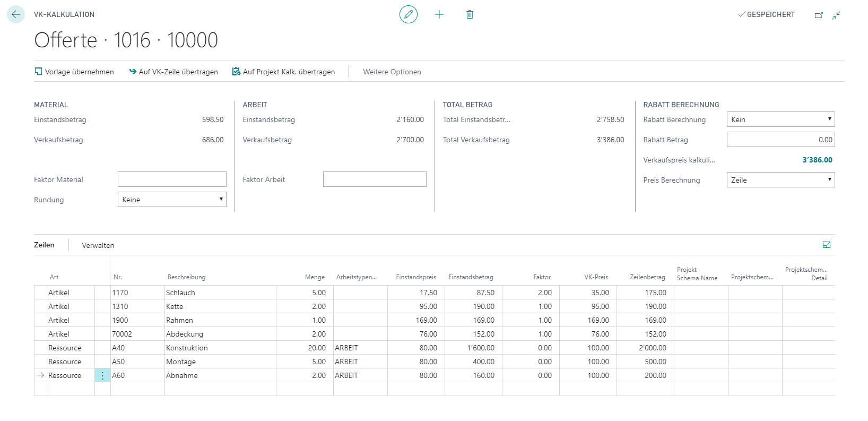Screen dimensions: 868x421
Task: Click Auf Projekt Kalk. übertragen
Action: tap(284, 72)
